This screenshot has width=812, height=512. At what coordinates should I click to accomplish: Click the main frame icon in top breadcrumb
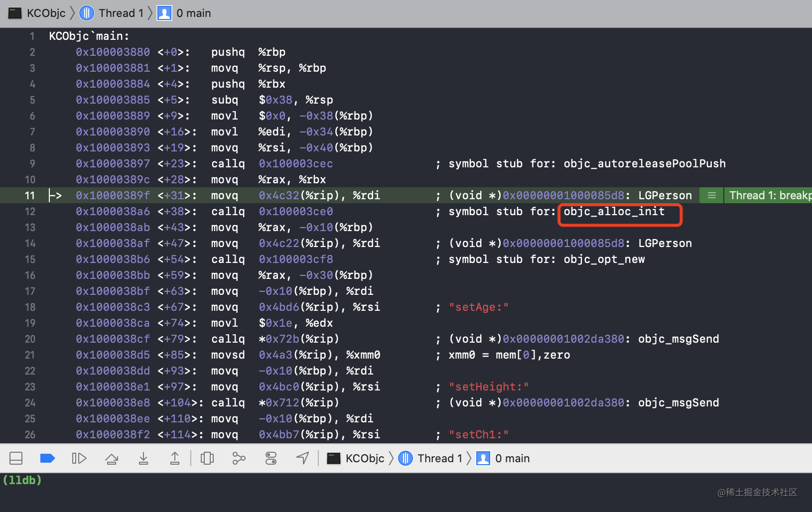[x=164, y=13]
